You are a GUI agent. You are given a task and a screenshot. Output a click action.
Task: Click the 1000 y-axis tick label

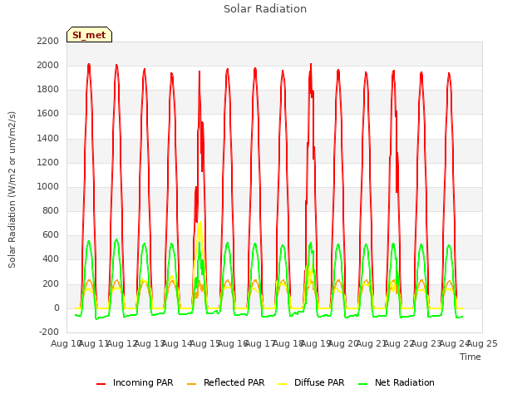pos(48,186)
